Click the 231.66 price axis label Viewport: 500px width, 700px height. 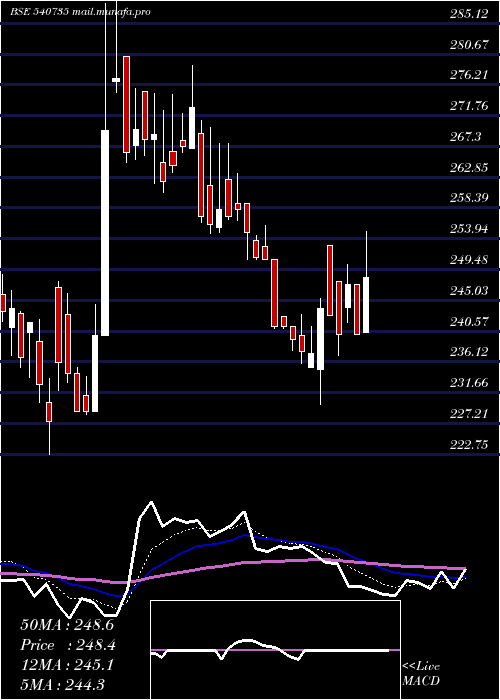[469, 383]
